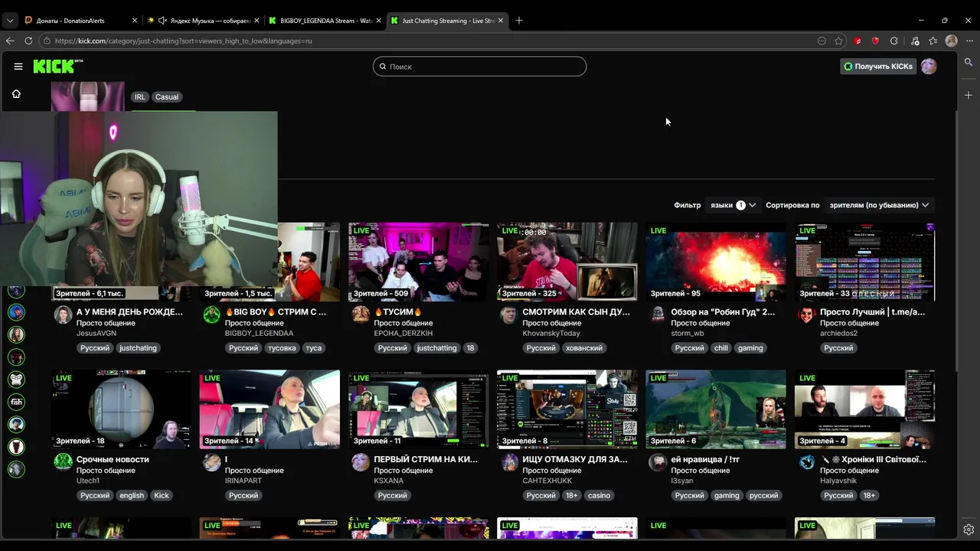This screenshot has height=551, width=980.
Task: Click tag 18+ under Halyavshik
Action: tap(869, 496)
